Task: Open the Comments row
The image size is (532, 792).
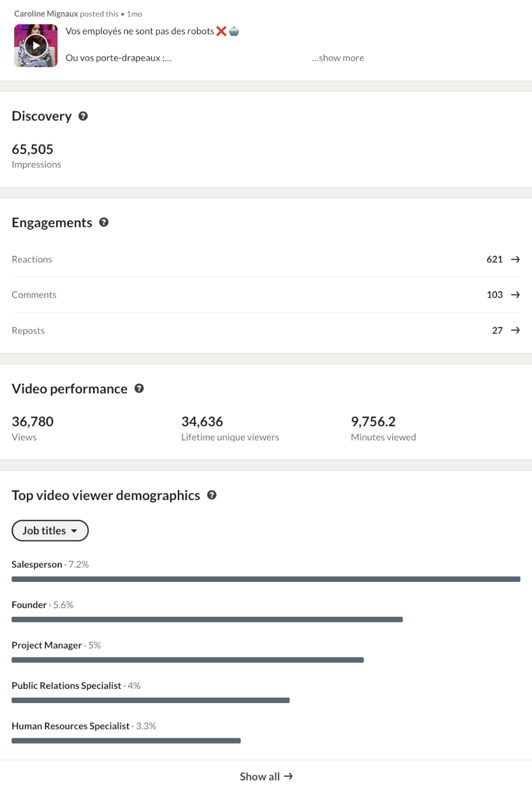Action: tap(266, 295)
